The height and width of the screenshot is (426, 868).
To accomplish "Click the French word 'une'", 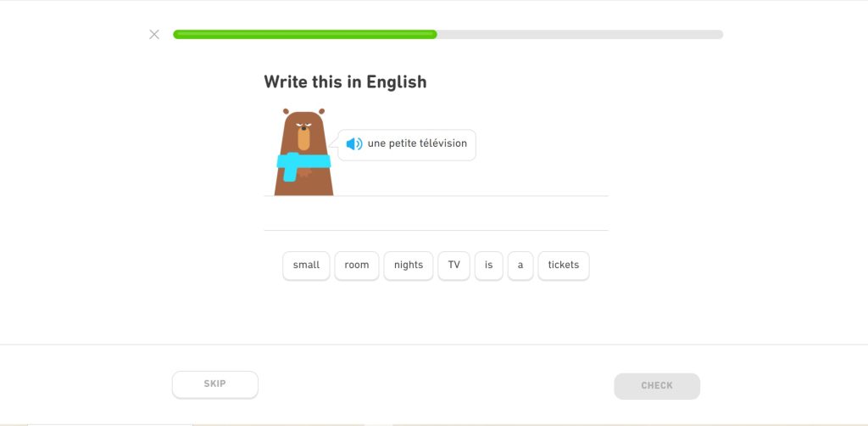I will tap(376, 143).
